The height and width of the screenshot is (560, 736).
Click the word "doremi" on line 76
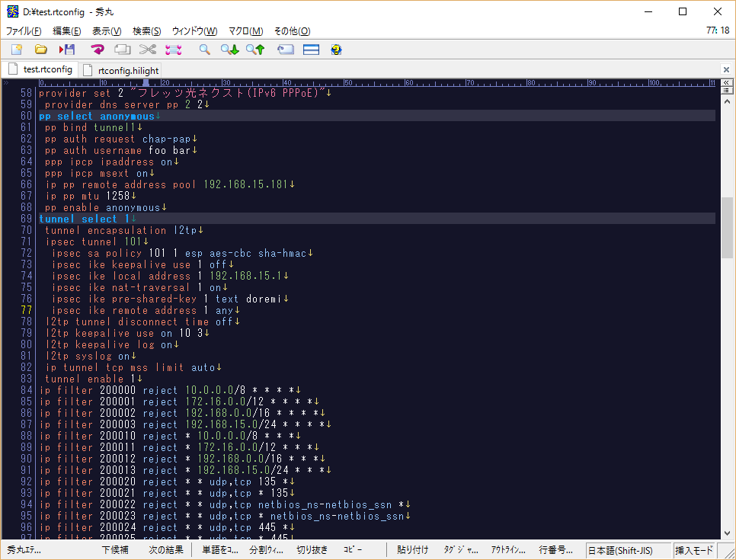[x=264, y=299]
